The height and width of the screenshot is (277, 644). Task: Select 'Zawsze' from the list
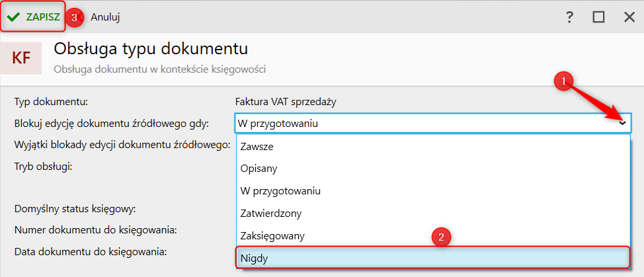257,146
